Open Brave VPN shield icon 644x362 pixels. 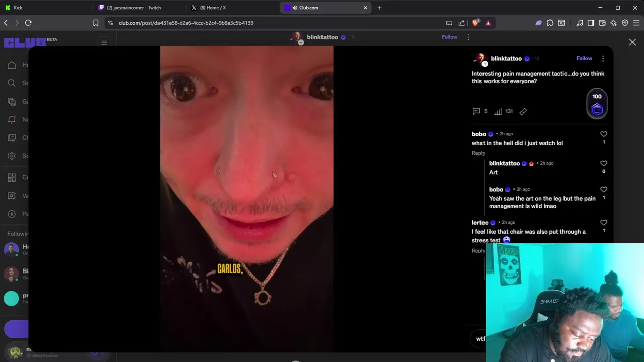[x=625, y=23]
